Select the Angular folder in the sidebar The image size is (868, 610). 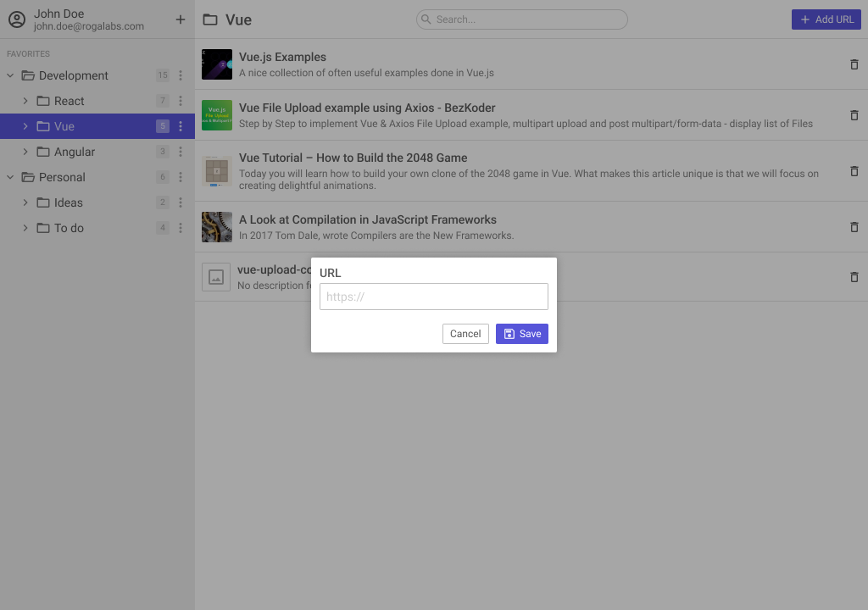(97, 152)
